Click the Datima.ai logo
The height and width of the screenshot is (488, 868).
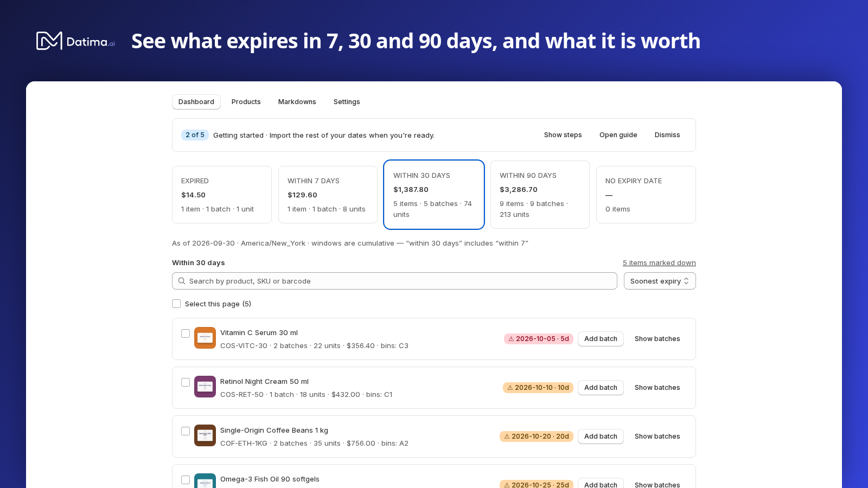coord(75,41)
